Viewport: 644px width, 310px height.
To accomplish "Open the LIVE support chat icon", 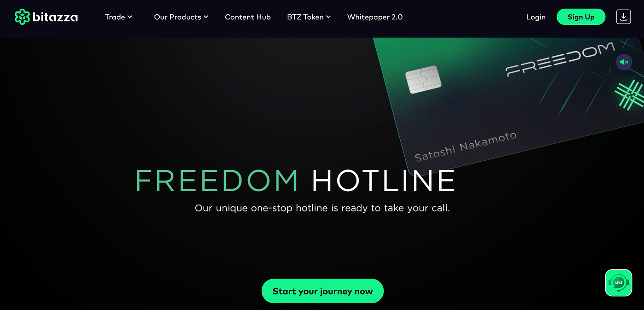I will [x=618, y=282].
